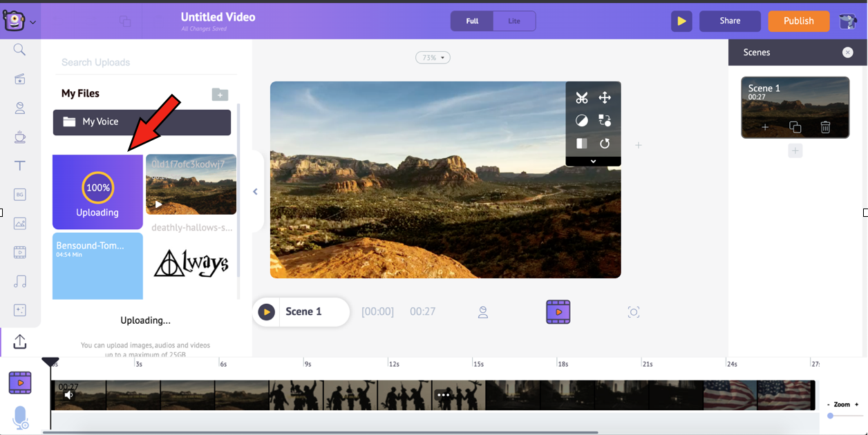Click the camera focus icon below canvas

click(x=633, y=312)
